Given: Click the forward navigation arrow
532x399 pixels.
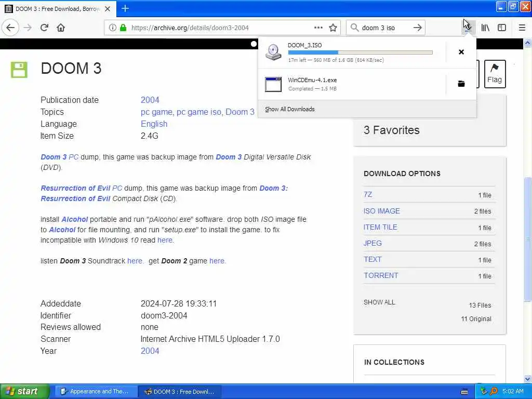Looking at the screenshot, I should tap(28, 28).
